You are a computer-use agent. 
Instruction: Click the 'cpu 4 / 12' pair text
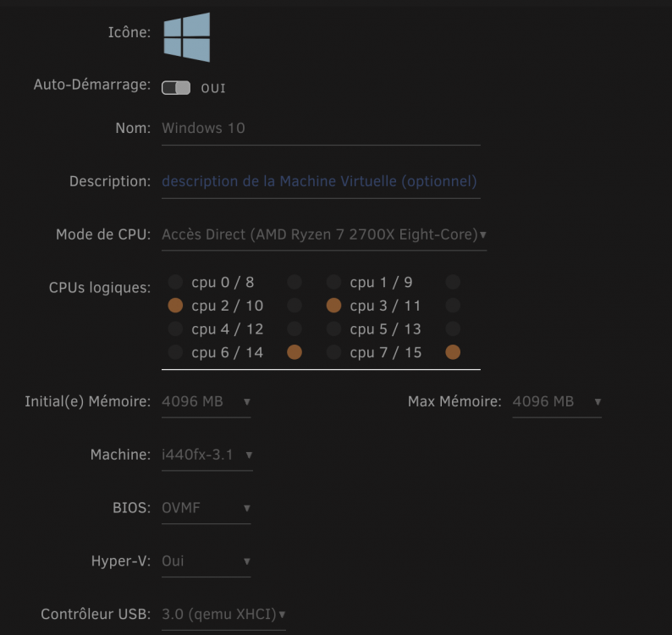click(x=227, y=329)
